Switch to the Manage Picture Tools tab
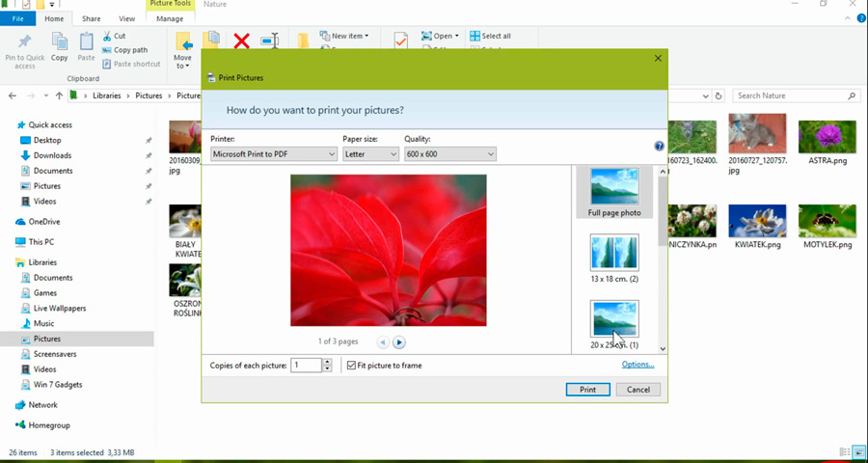The height and width of the screenshot is (463, 868). (x=170, y=18)
